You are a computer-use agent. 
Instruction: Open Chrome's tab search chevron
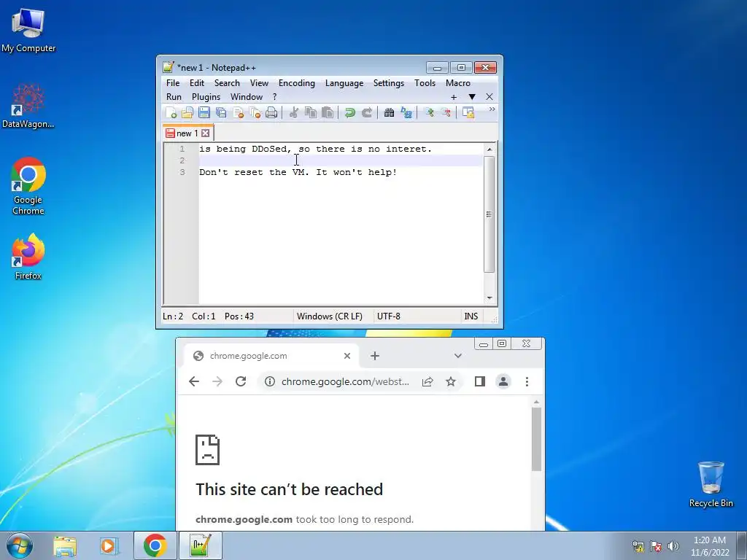point(458,356)
